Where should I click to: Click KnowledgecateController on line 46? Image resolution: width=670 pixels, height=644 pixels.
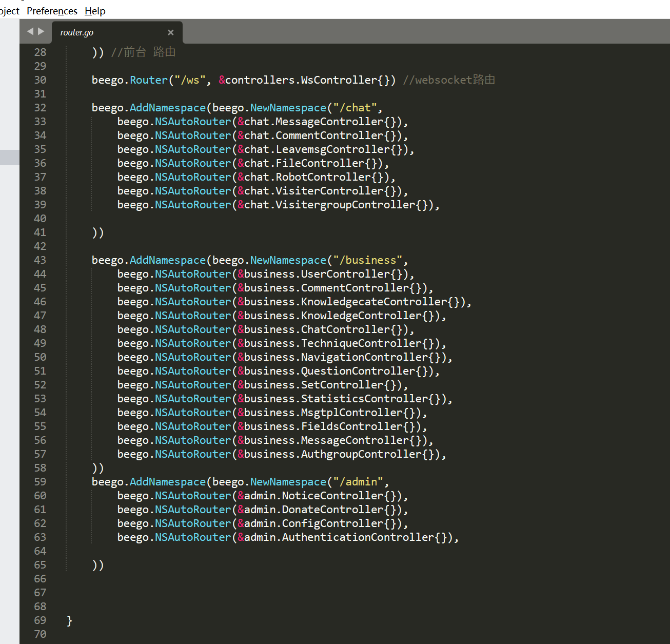[373, 302]
